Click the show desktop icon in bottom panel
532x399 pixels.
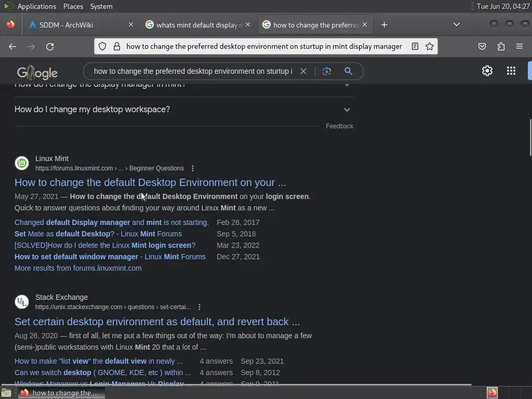pos(6,393)
